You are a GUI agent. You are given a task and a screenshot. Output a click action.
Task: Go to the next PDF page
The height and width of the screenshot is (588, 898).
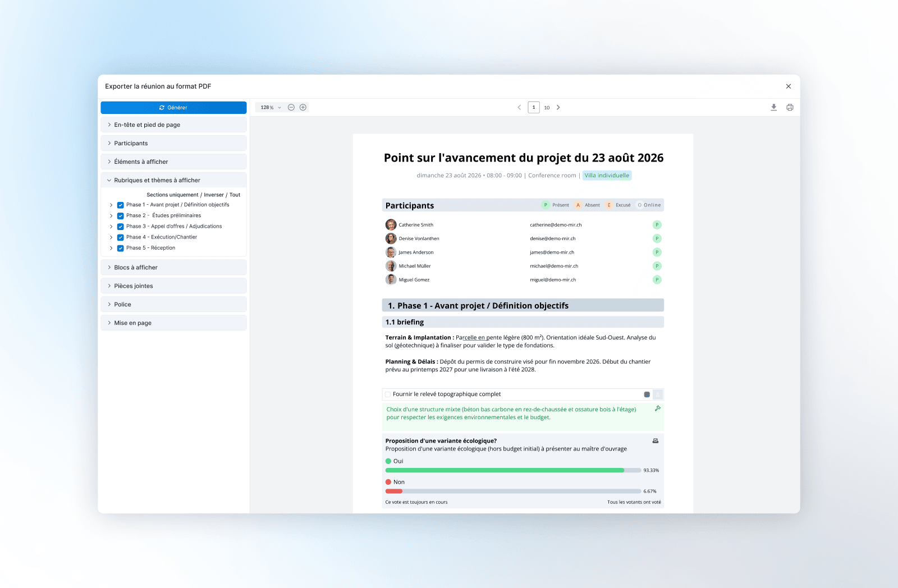[x=558, y=107]
